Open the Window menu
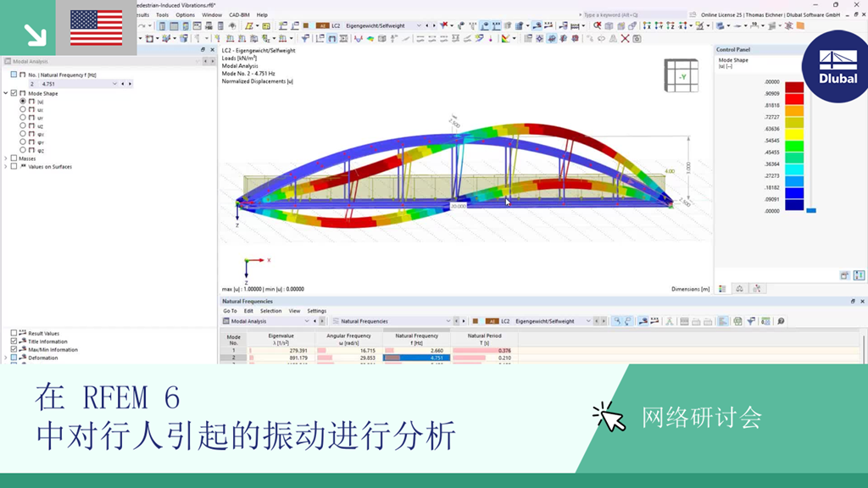The image size is (868, 488). 211,15
